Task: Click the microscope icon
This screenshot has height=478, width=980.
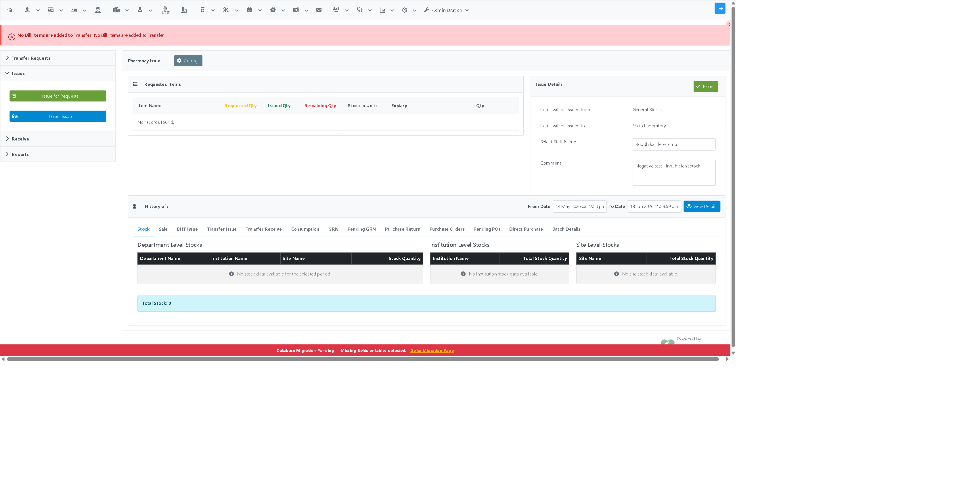Action: pos(184,10)
